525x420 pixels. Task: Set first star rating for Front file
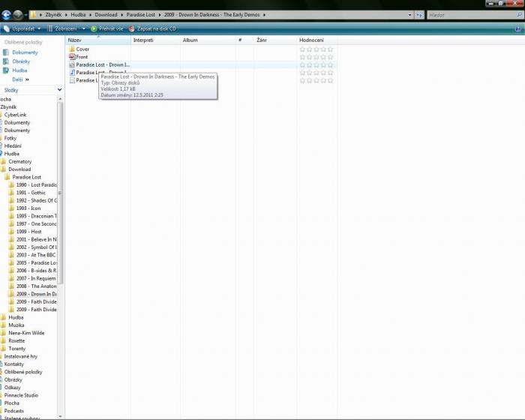[302, 57]
